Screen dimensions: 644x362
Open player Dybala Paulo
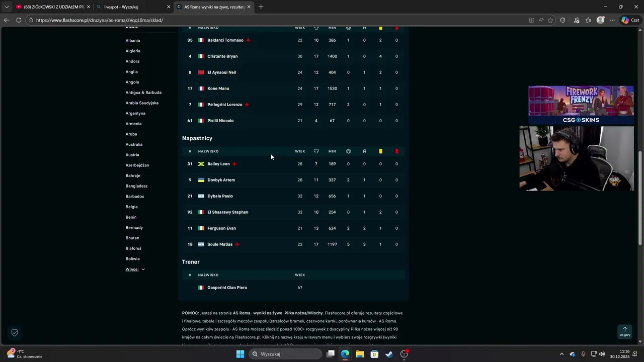tap(220, 196)
